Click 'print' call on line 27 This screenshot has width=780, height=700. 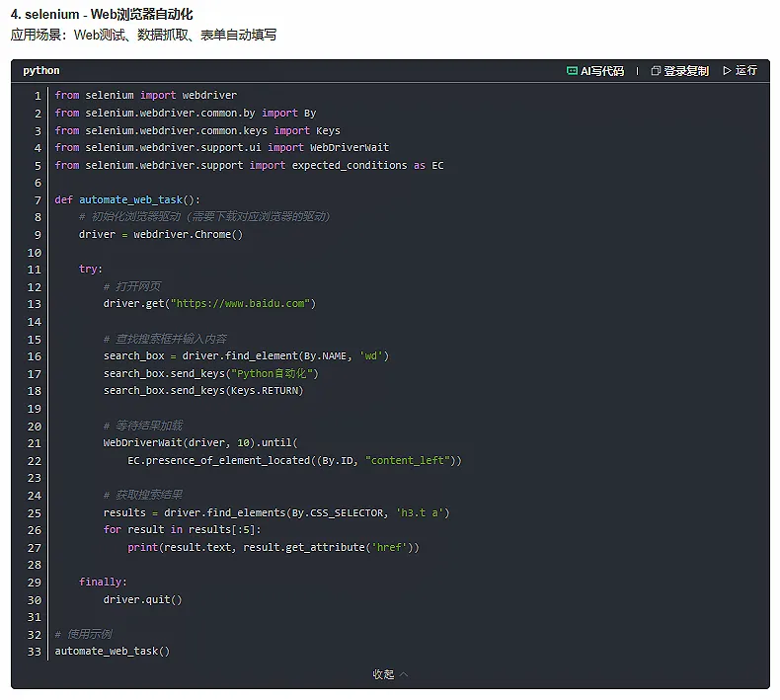point(143,547)
